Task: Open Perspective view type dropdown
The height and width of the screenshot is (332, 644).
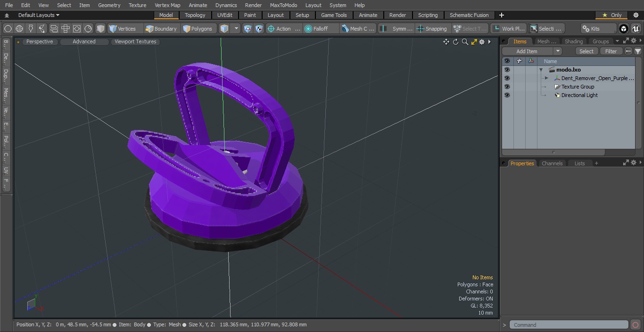Action: (40, 42)
